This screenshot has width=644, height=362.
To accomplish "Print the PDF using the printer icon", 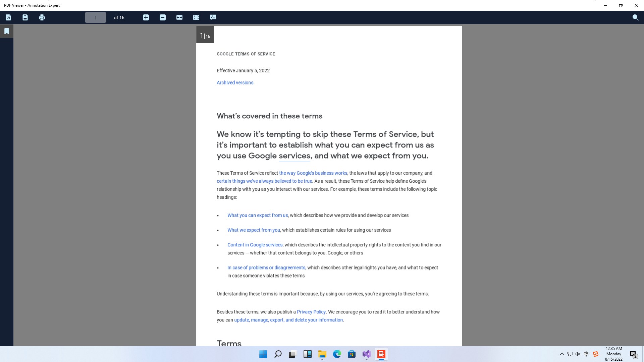I will coord(42,17).
